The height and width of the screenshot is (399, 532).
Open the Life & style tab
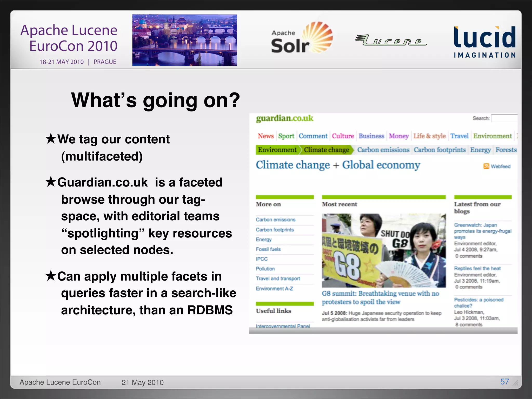point(429,136)
